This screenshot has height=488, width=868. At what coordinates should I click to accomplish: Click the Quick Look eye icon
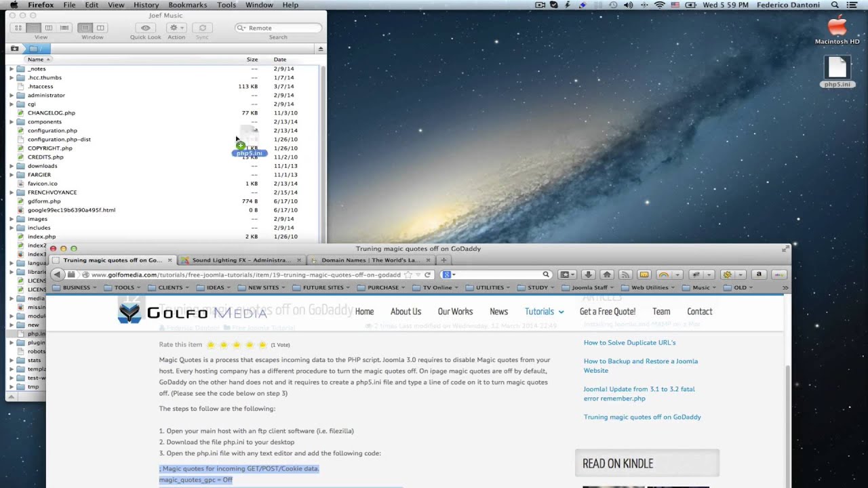click(x=145, y=28)
